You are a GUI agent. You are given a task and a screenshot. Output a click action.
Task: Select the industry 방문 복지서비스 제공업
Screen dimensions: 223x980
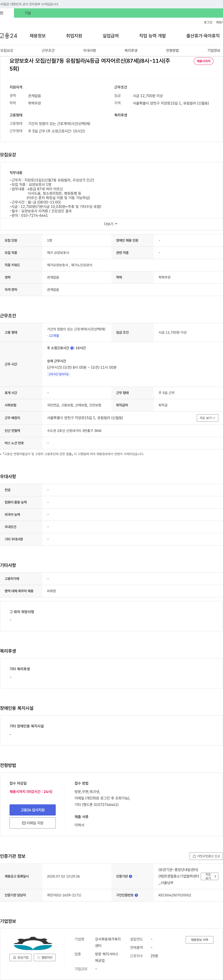coord(107,957)
